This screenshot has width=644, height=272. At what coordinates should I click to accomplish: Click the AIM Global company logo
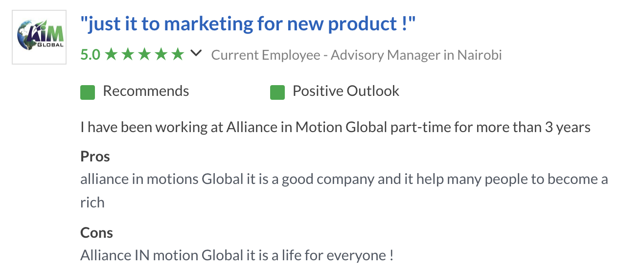pos(39,37)
